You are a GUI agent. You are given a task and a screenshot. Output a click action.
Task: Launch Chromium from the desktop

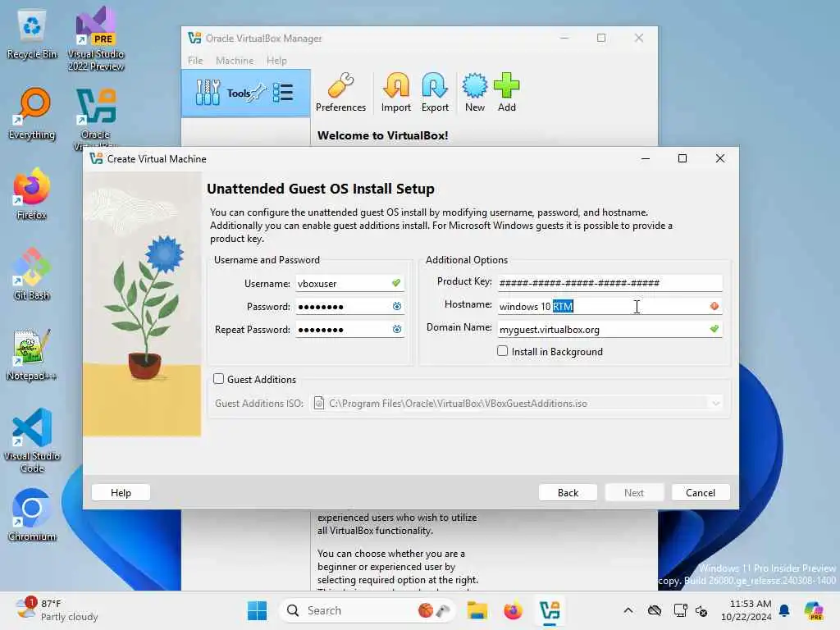coord(32,515)
